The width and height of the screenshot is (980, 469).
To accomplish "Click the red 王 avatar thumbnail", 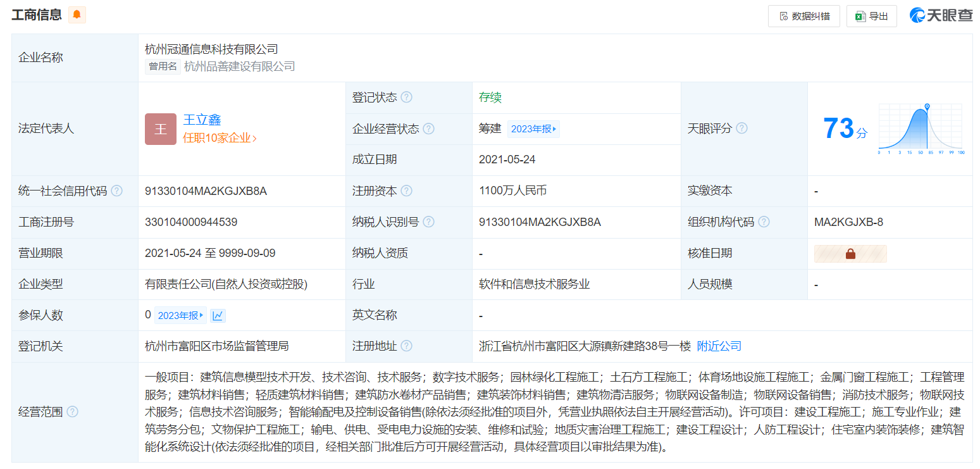I will (161, 129).
